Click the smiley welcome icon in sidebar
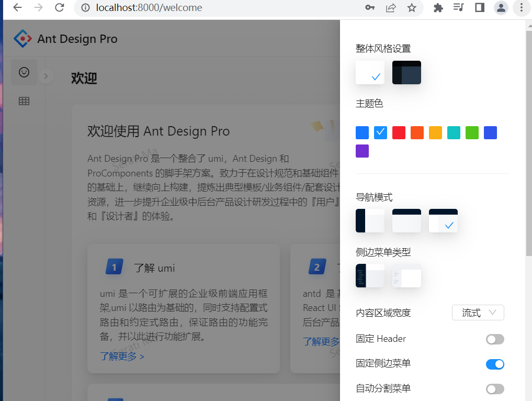Screen dimensions: 532x401 click(x=24, y=72)
